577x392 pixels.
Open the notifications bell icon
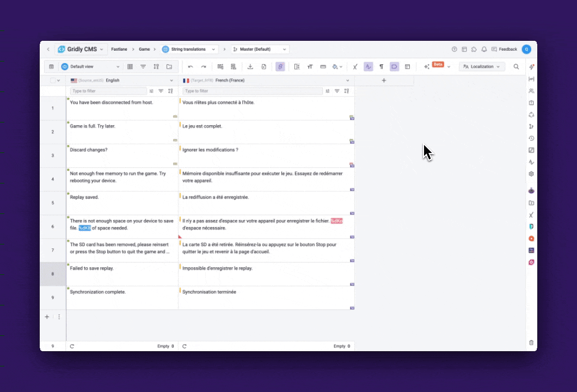pyautogui.click(x=484, y=49)
